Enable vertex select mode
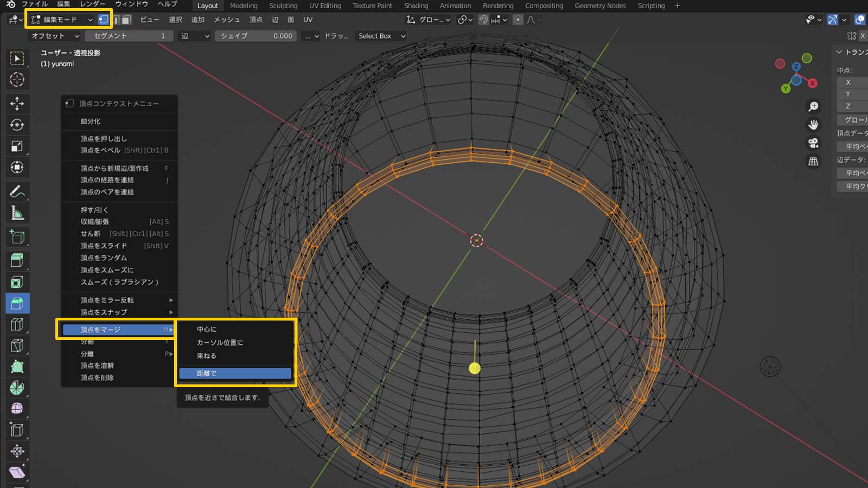 click(x=103, y=20)
